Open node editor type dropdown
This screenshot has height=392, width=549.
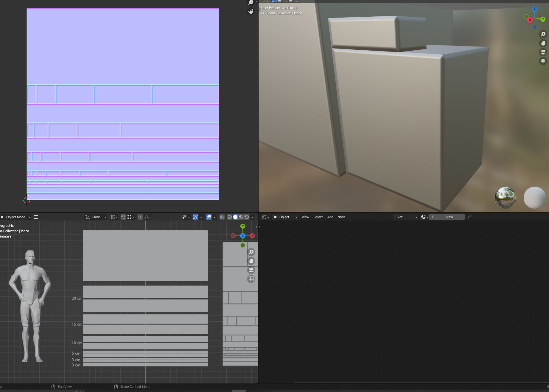pos(265,217)
